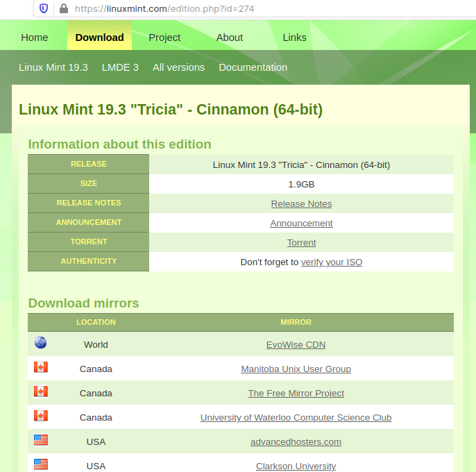This screenshot has height=472, width=476.
Task: Click the Download mirrors heading
Action: [x=83, y=303]
